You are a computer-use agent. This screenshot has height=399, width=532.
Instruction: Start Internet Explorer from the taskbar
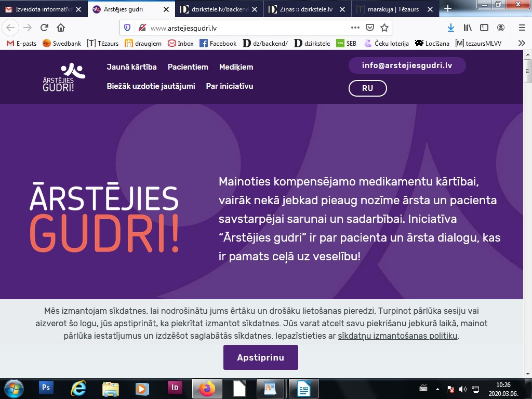pos(78,388)
